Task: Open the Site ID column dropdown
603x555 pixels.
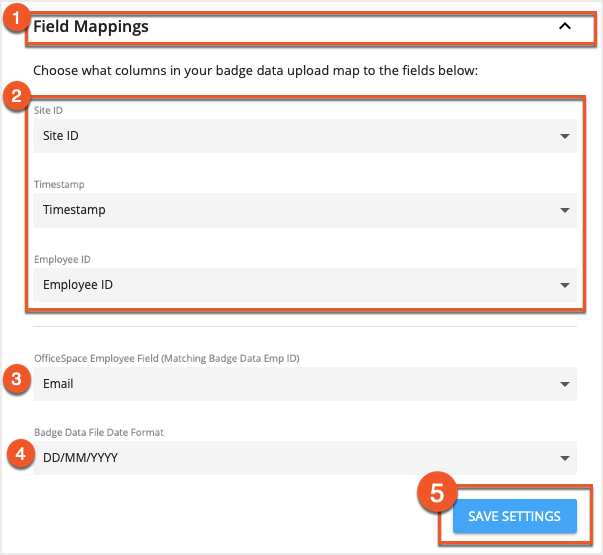Action: point(300,136)
